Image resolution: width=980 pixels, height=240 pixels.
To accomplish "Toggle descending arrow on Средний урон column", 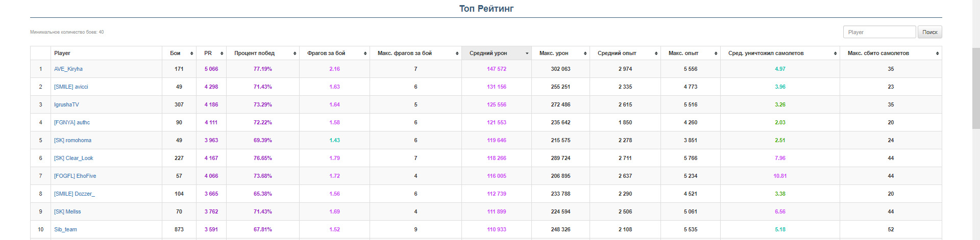I will (x=527, y=54).
